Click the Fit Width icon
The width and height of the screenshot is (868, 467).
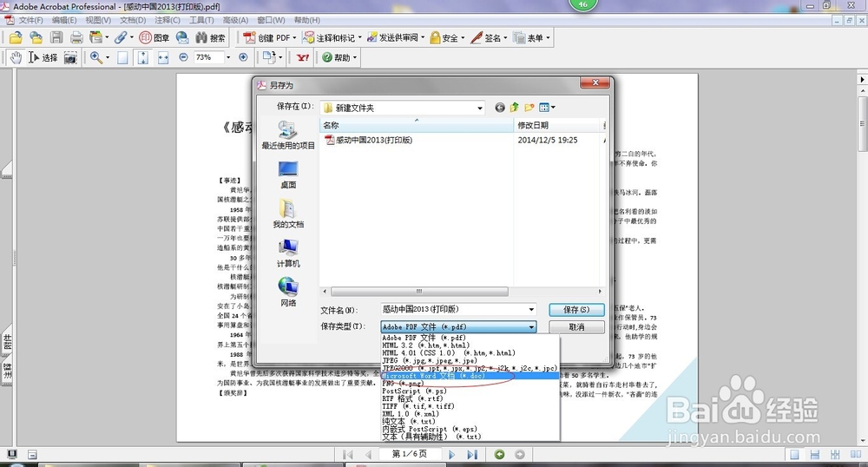click(163, 57)
